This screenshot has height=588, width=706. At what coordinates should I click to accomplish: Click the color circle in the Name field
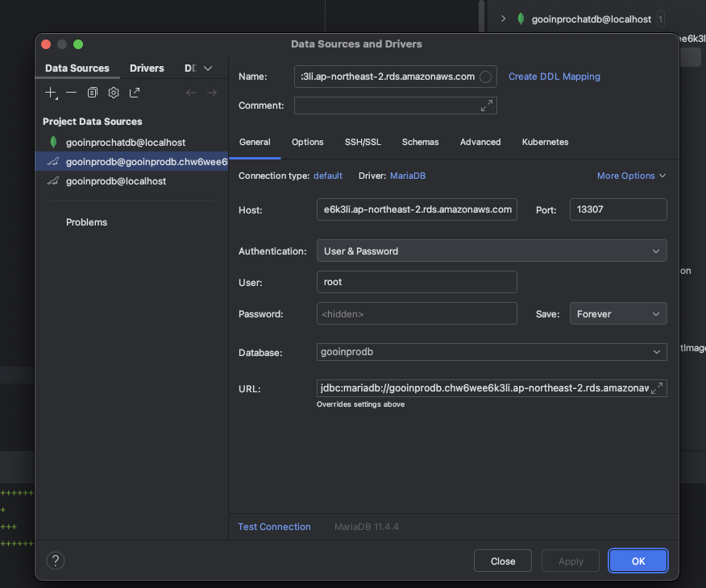485,77
